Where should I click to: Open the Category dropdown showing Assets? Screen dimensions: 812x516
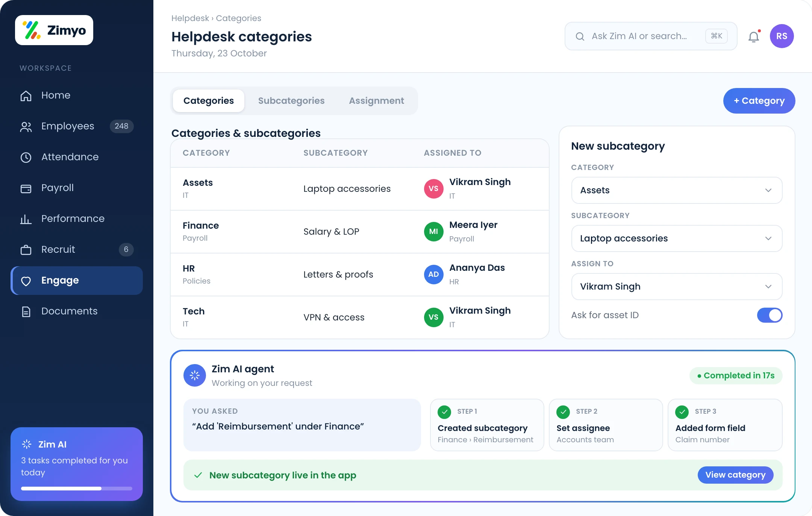click(x=677, y=190)
